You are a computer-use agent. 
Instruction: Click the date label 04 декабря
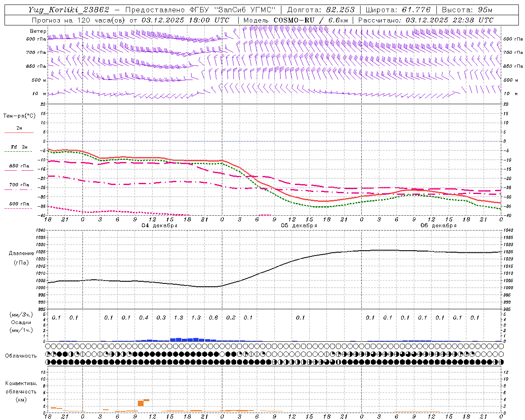[x=160, y=226]
